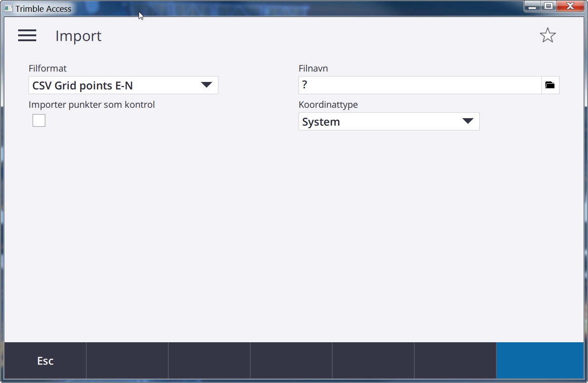The image size is (588, 383).
Task: Minimize the Trimble Access window
Action: coord(533,6)
